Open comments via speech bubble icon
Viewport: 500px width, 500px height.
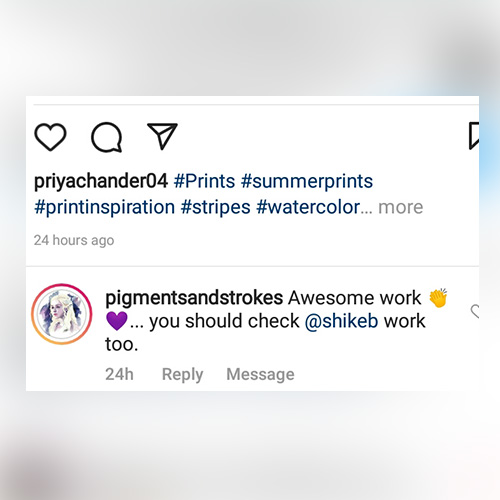pos(107,137)
